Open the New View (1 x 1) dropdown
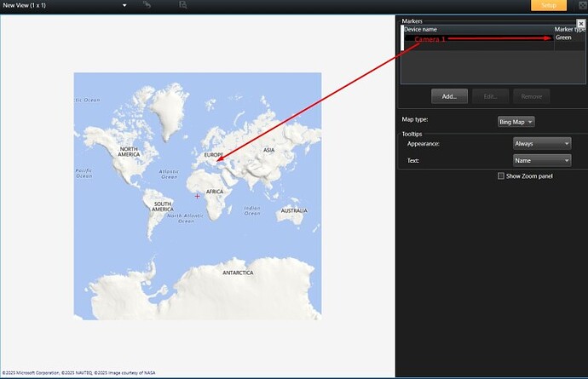The image size is (588, 379). [x=124, y=5]
